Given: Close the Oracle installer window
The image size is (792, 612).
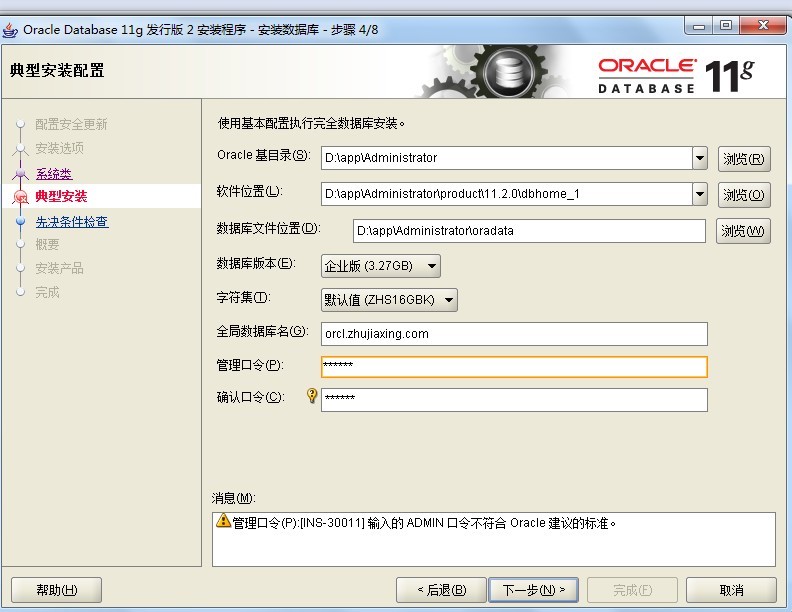Looking at the screenshot, I should (x=763, y=25).
